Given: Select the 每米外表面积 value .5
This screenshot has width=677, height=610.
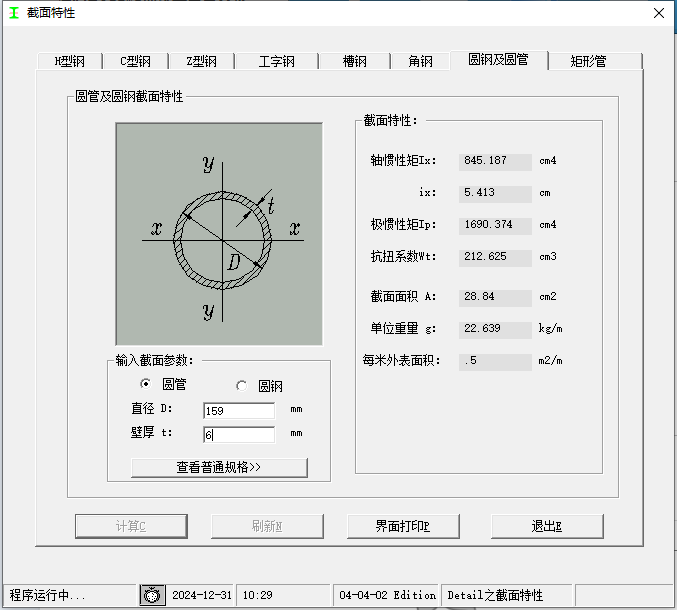Looking at the screenshot, I should [x=495, y=361].
